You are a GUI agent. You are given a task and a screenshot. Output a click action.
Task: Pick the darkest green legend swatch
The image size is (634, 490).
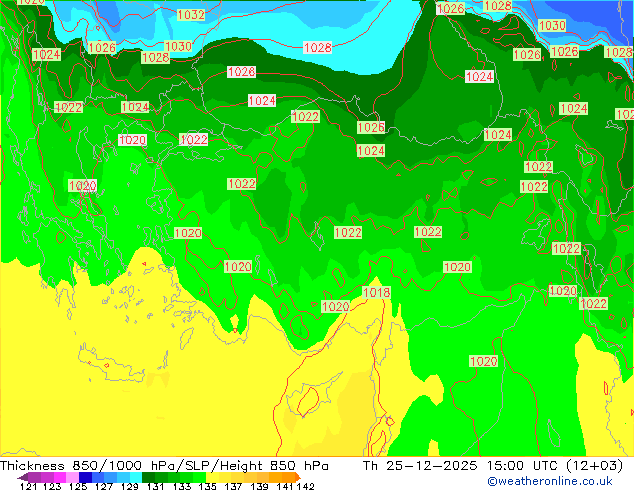click(x=148, y=477)
